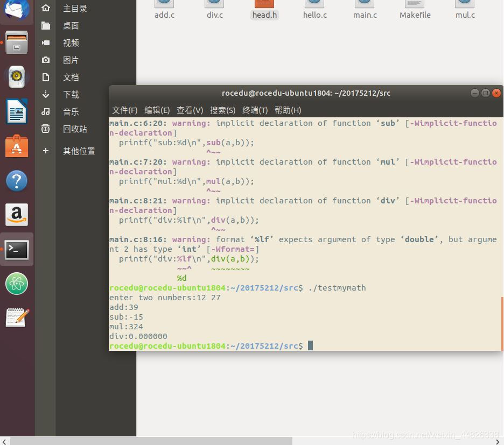Click the document icon beside 文档
The image size is (504, 445).
(46, 77)
